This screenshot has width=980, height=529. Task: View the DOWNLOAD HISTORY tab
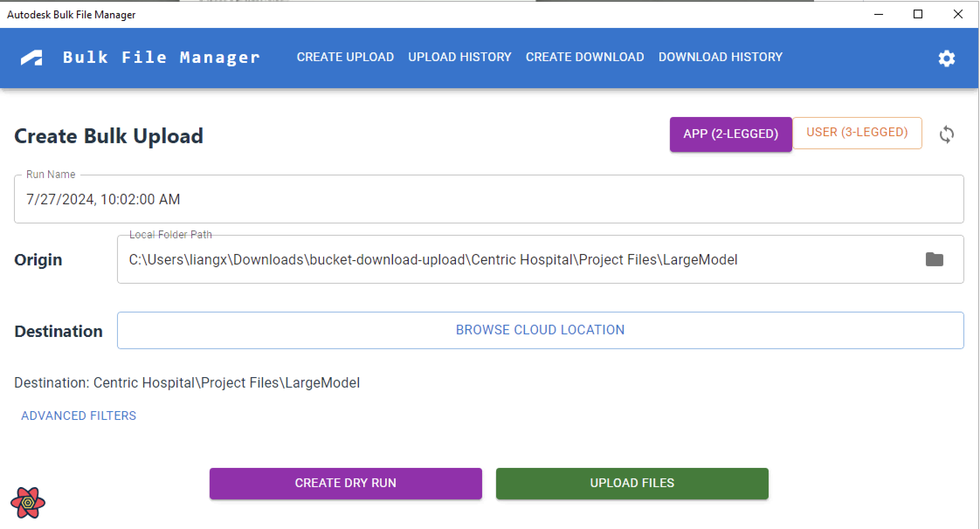click(721, 57)
